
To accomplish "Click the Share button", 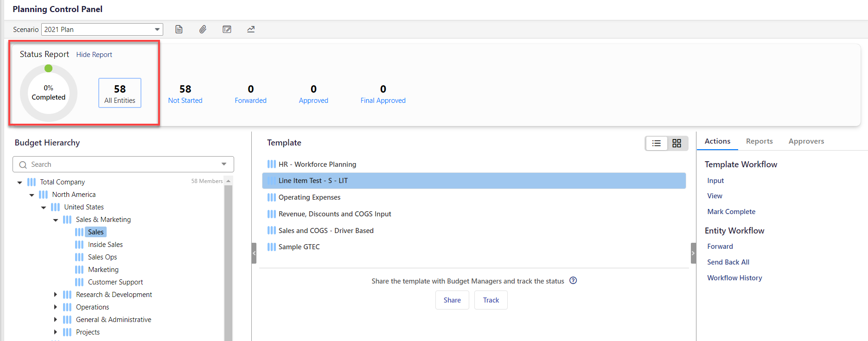I will tap(452, 300).
